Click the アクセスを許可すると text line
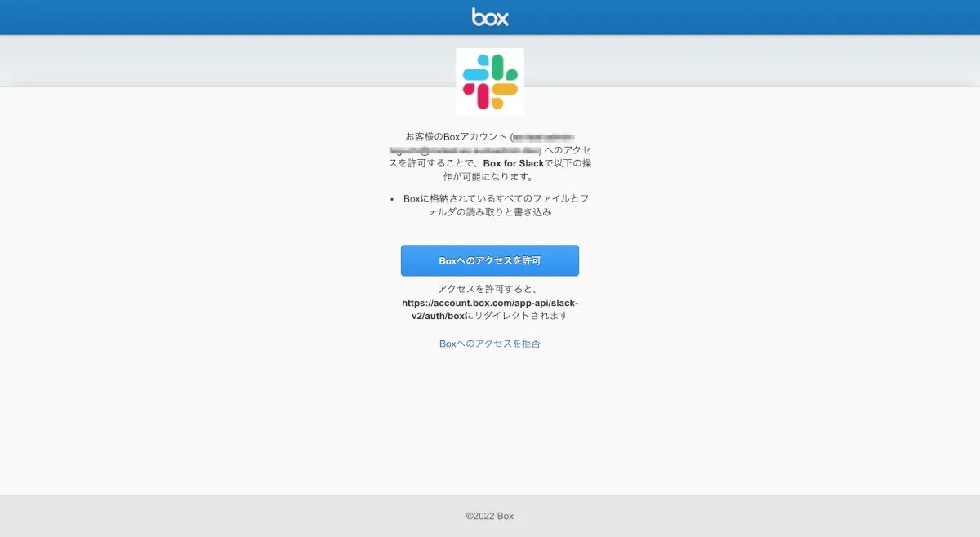The width and height of the screenshot is (980, 537). point(490,289)
